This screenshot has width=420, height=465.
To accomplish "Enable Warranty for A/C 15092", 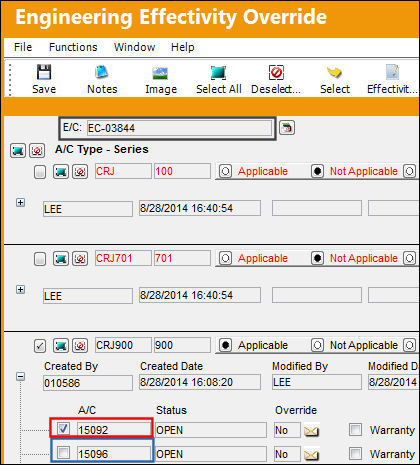I will tap(355, 430).
